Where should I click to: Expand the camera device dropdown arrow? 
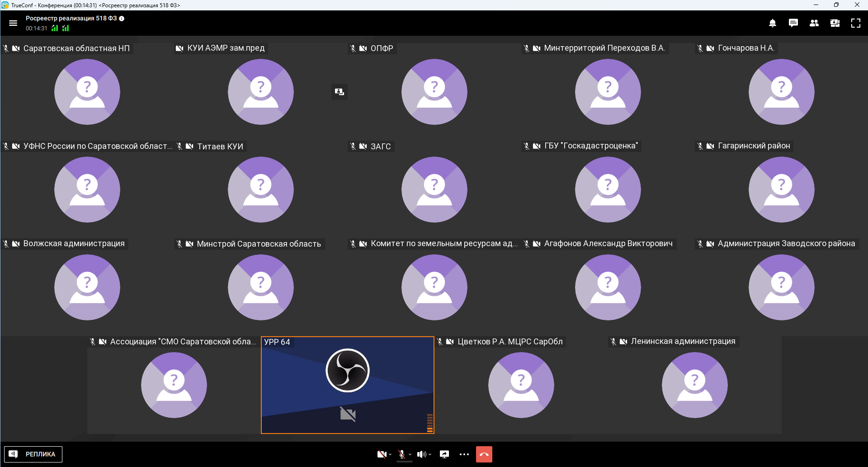click(x=390, y=454)
